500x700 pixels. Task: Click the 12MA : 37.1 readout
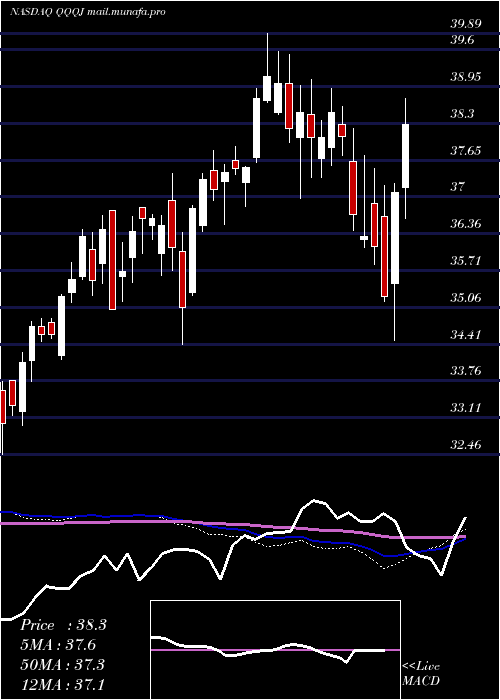pos(62,684)
